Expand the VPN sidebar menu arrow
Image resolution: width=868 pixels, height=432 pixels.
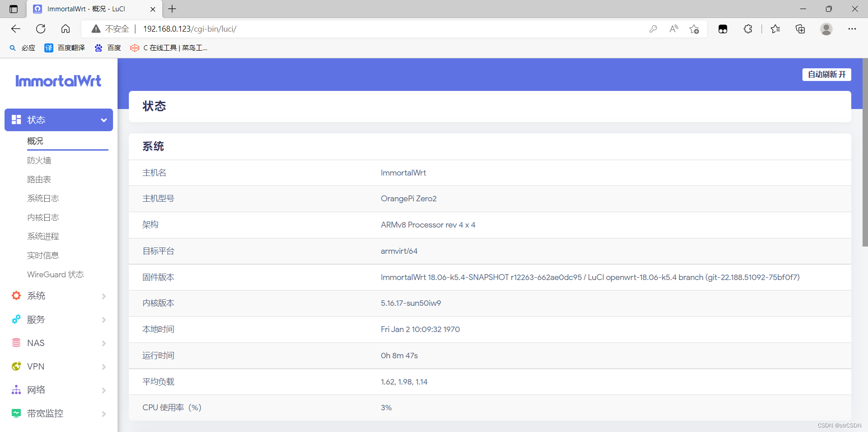tap(104, 367)
